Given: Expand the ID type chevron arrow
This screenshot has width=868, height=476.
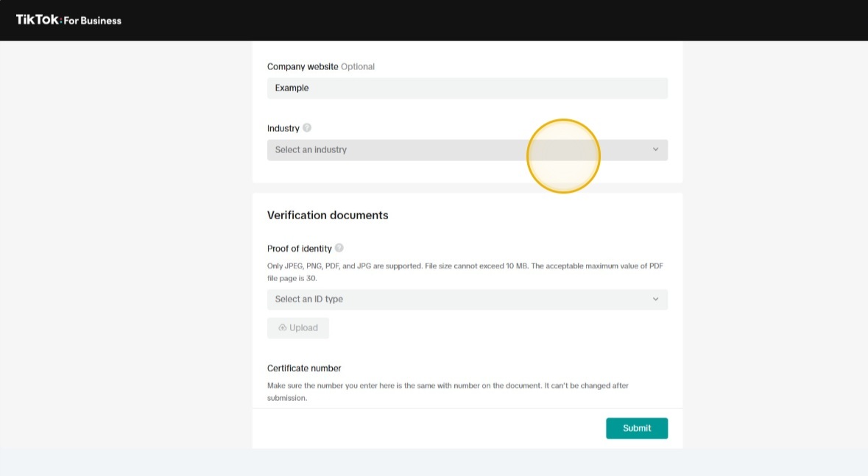Looking at the screenshot, I should click(655, 299).
